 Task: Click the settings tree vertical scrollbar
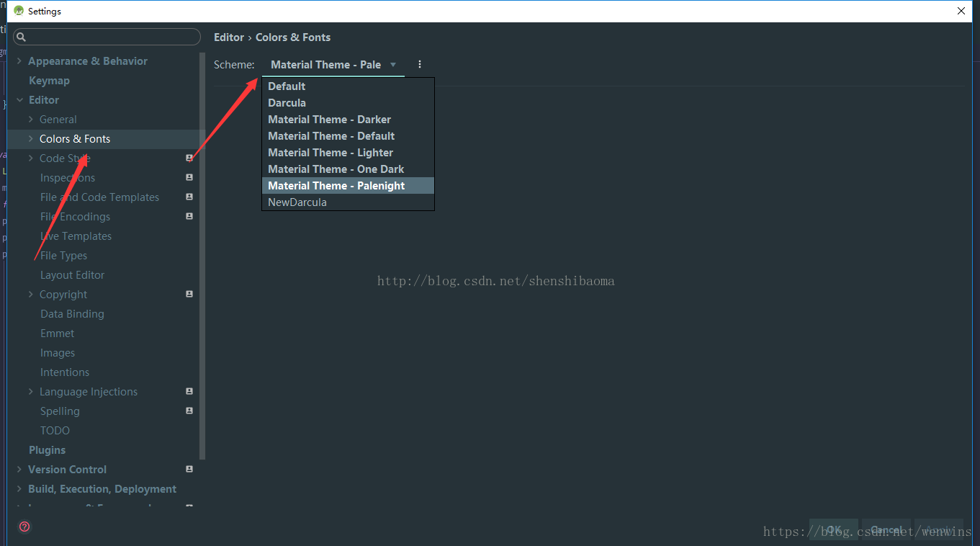click(x=202, y=256)
